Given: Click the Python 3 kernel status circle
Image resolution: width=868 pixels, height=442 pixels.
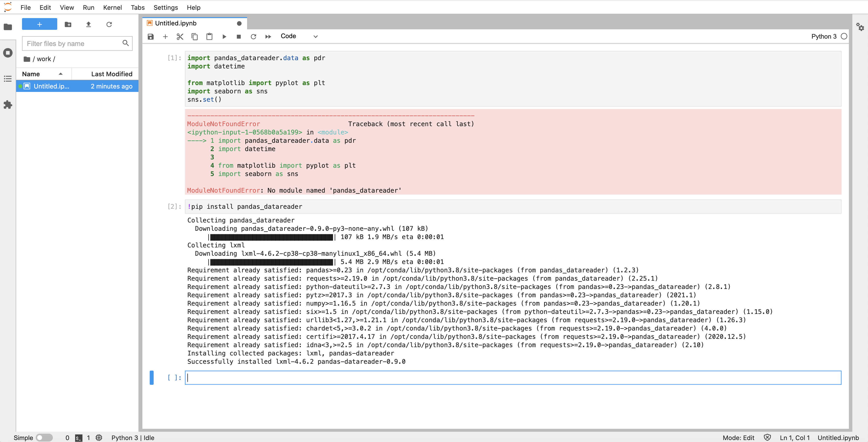Looking at the screenshot, I should 844,36.
